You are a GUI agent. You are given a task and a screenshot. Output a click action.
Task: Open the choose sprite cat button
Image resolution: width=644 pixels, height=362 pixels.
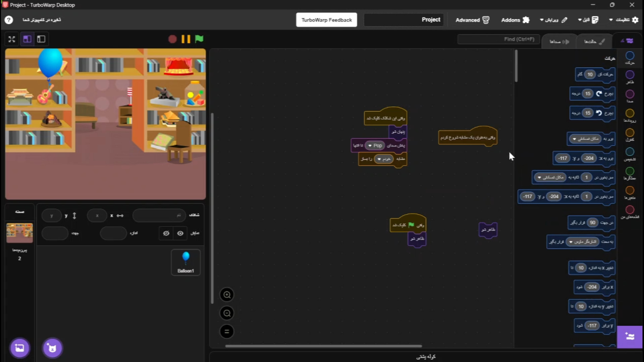pyautogui.click(x=52, y=348)
